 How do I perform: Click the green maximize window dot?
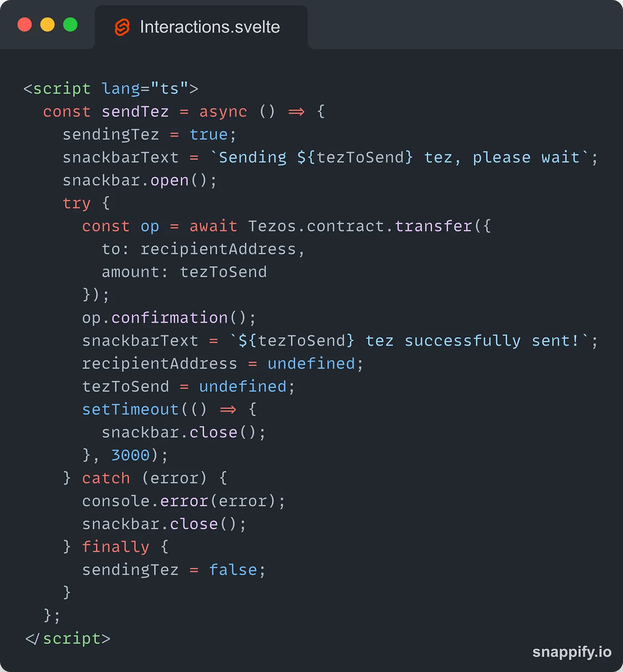click(70, 25)
